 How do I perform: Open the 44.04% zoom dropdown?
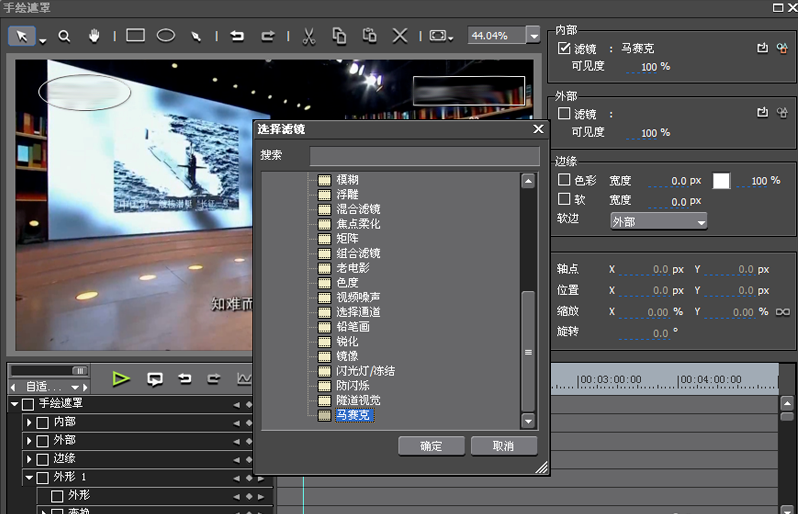532,35
